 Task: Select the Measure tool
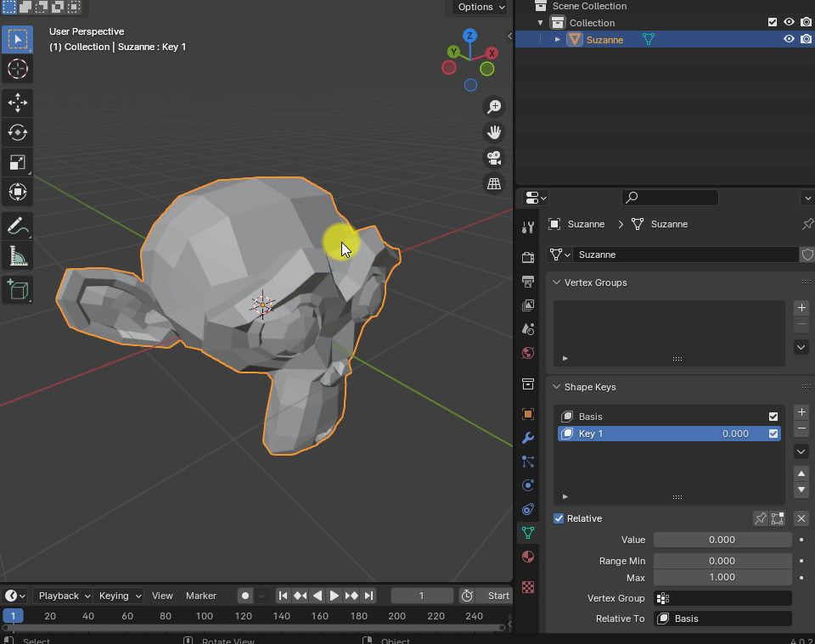pyautogui.click(x=17, y=256)
